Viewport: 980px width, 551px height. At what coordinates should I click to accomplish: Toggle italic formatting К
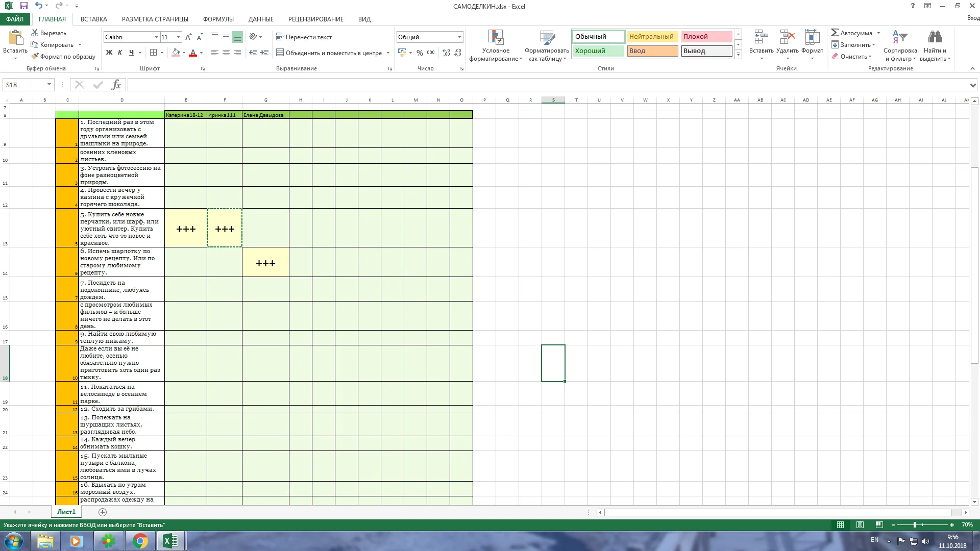(x=120, y=53)
